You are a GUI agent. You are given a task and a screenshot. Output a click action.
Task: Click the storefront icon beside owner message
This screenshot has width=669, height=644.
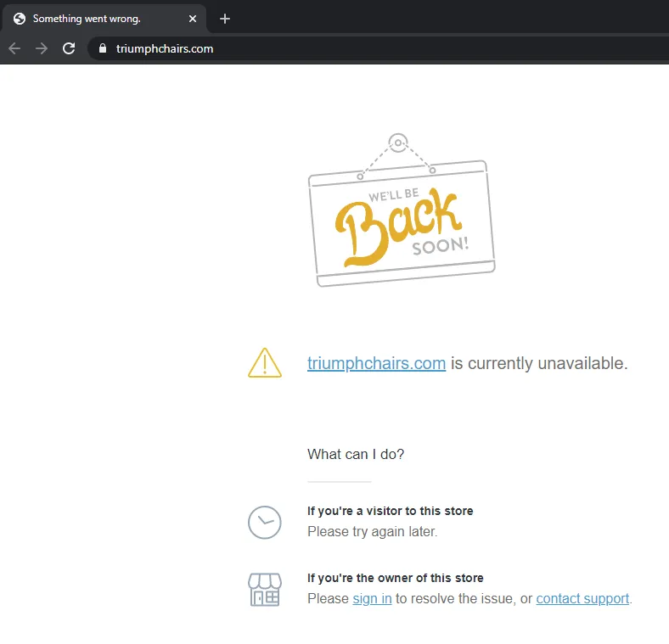point(265,590)
